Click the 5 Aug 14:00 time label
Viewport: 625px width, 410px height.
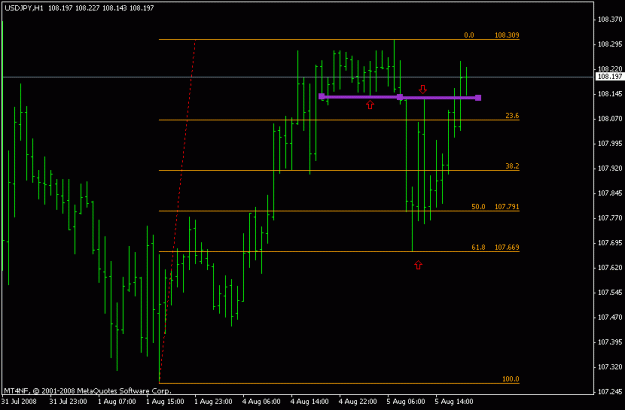(x=454, y=401)
